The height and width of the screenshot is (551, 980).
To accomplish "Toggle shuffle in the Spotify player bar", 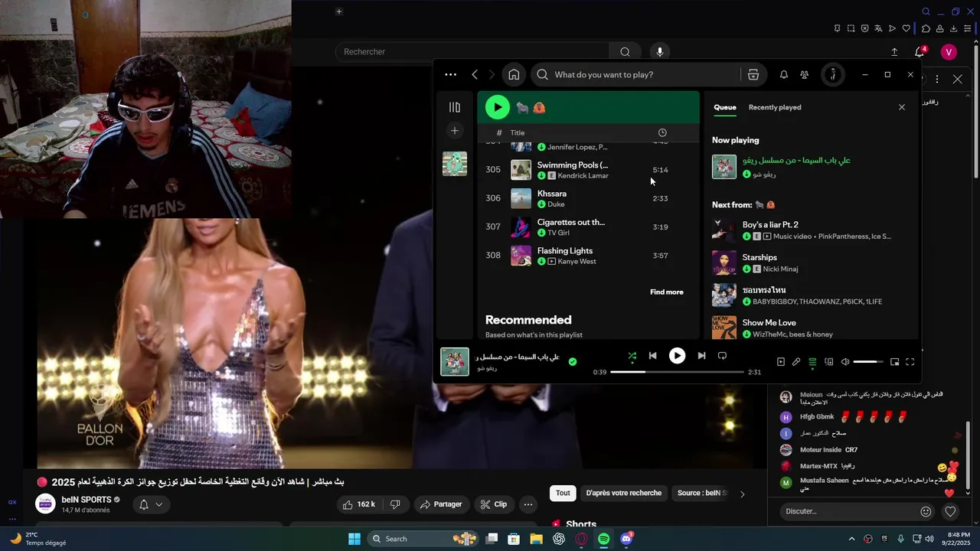I will (632, 356).
